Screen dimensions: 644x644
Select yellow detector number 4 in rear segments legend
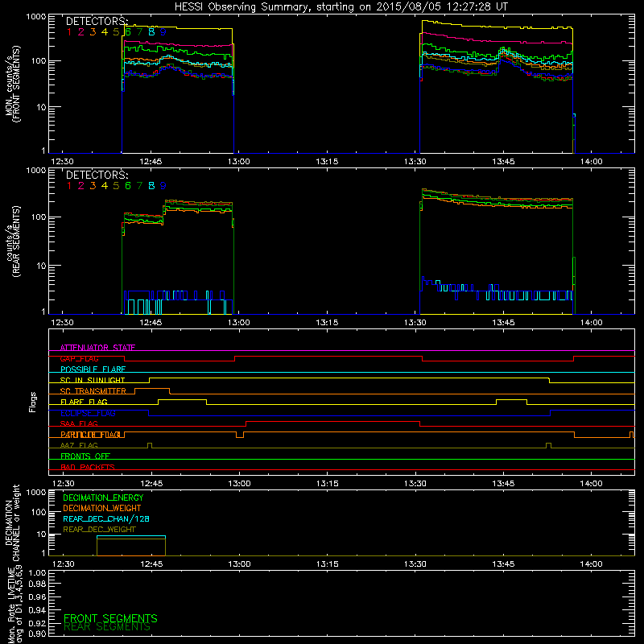pyautogui.click(x=105, y=186)
